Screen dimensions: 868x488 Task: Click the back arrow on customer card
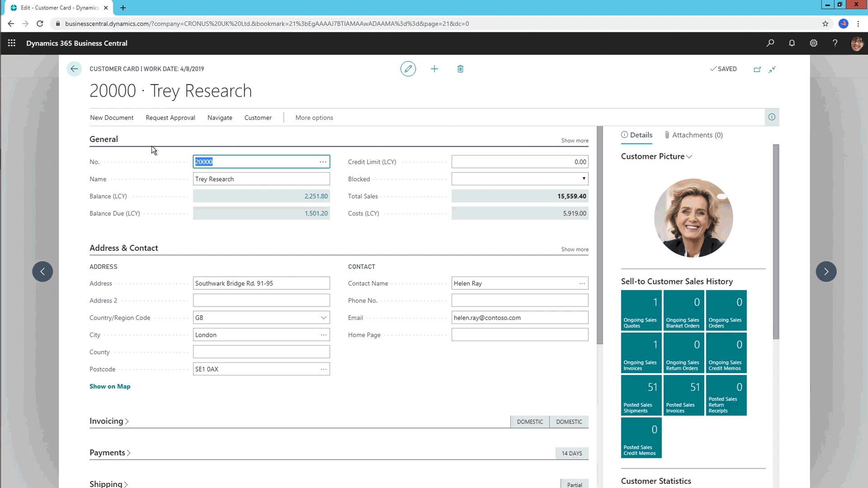tap(74, 69)
